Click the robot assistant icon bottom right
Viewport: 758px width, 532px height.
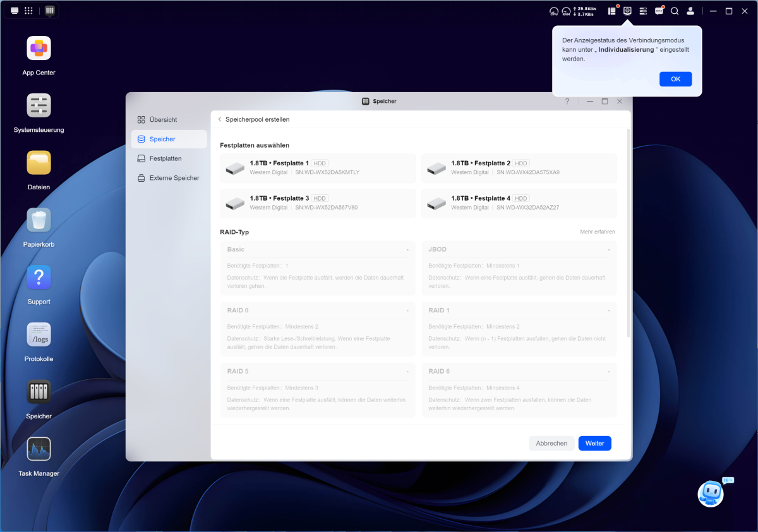pos(711,493)
